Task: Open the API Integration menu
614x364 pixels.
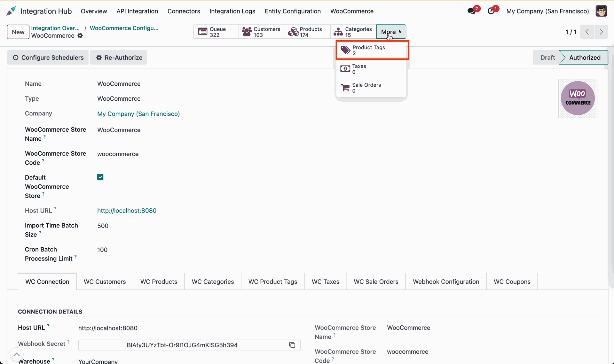Action: [x=137, y=11]
